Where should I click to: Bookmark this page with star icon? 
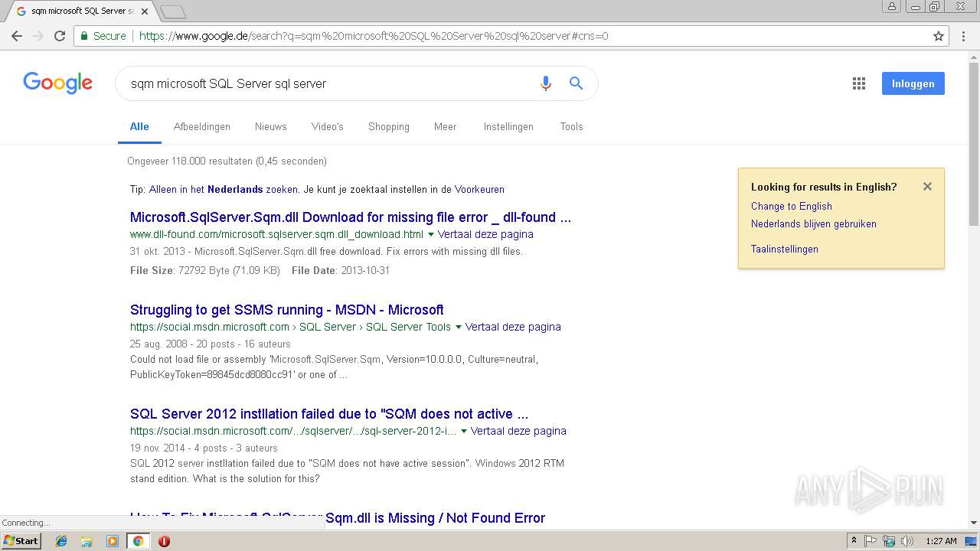pos(939,36)
